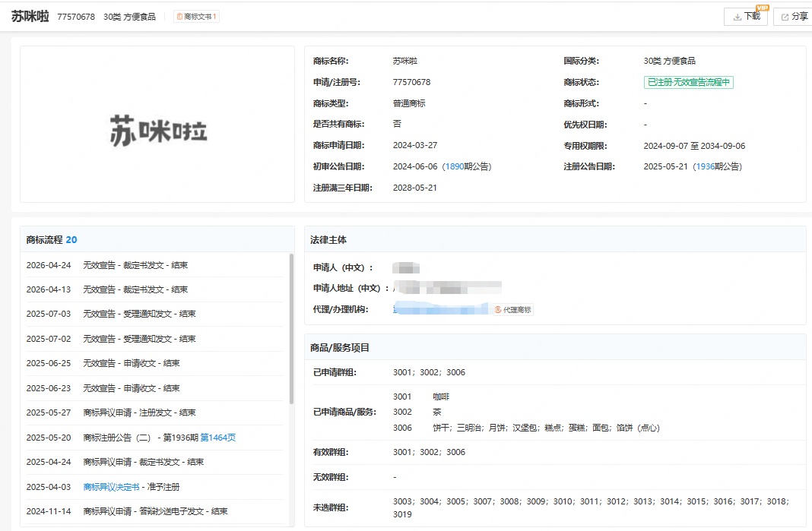Click the 下载 download button

click(x=746, y=17)
